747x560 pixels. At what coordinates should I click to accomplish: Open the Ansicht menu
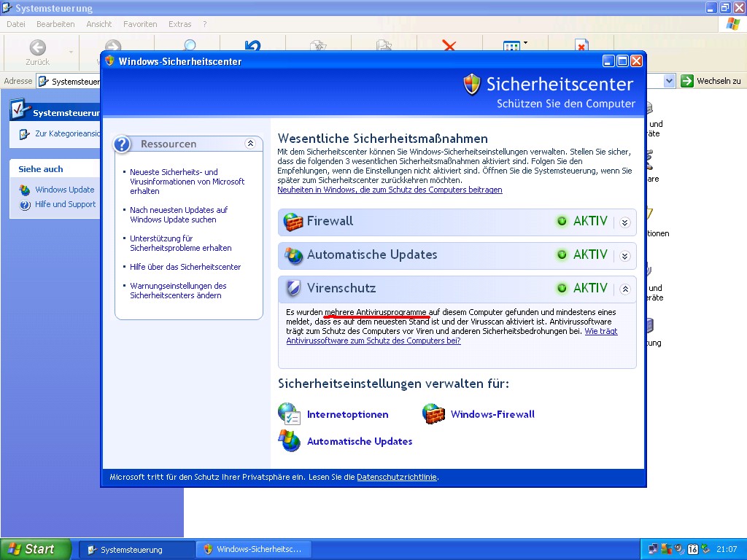[99, 24]
